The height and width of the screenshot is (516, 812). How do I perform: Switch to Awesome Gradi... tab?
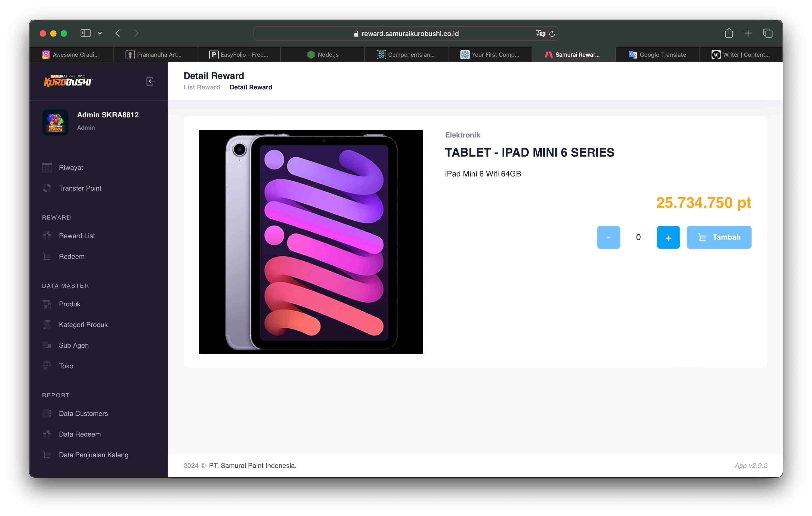pos(71,55)
